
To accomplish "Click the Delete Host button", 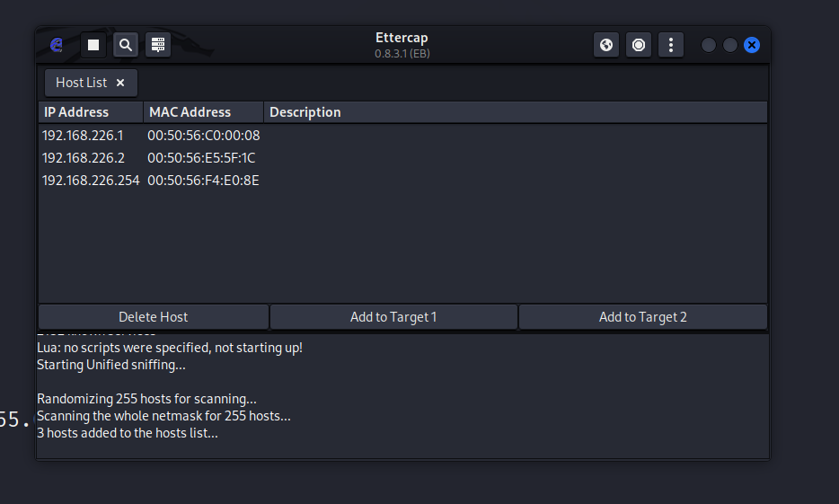I will 154,317.
